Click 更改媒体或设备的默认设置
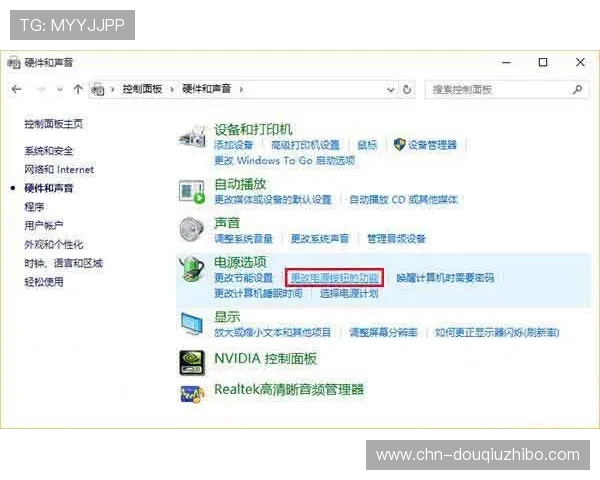 (x=273, y=199)
